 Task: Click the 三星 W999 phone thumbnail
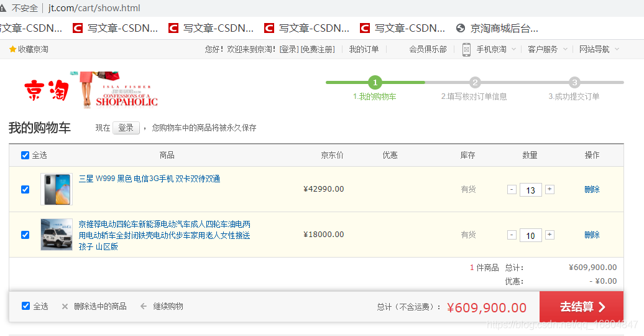(x=57, y=189)
